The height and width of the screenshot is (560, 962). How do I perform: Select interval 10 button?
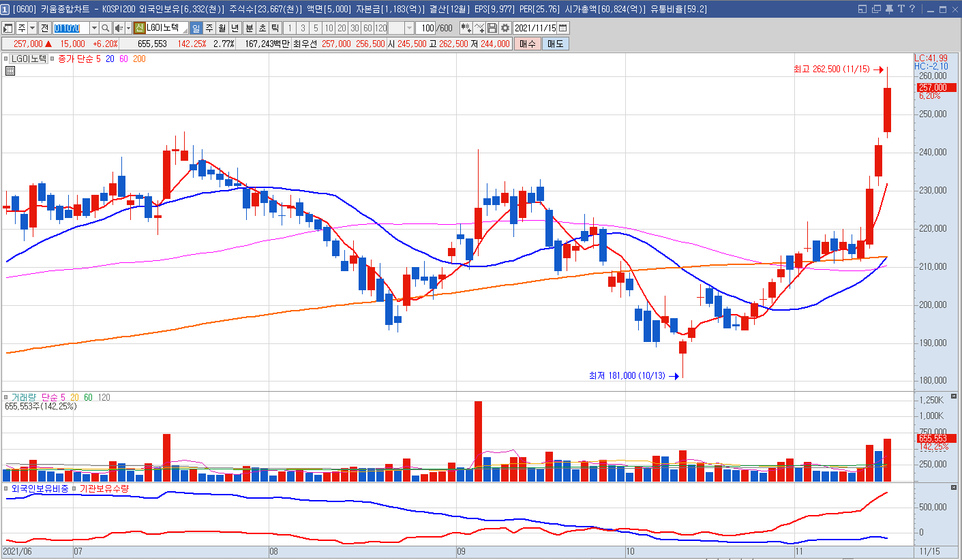click(x=329, y=28)
